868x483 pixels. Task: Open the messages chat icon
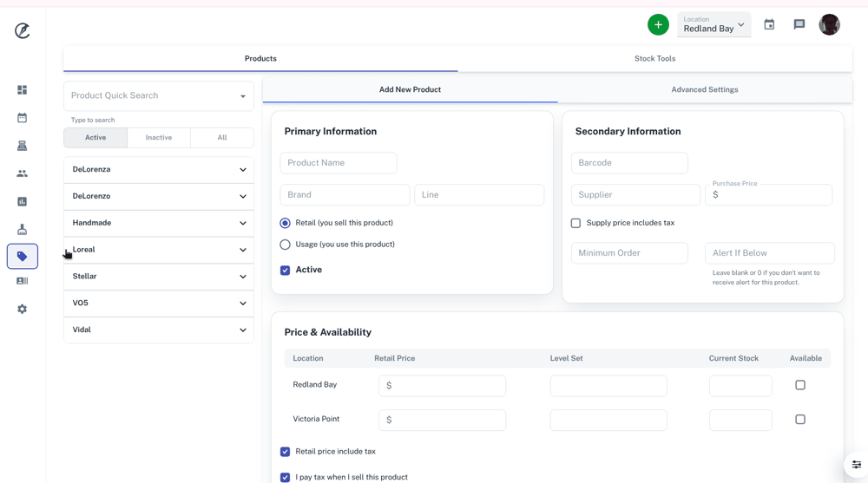[799, 25]
